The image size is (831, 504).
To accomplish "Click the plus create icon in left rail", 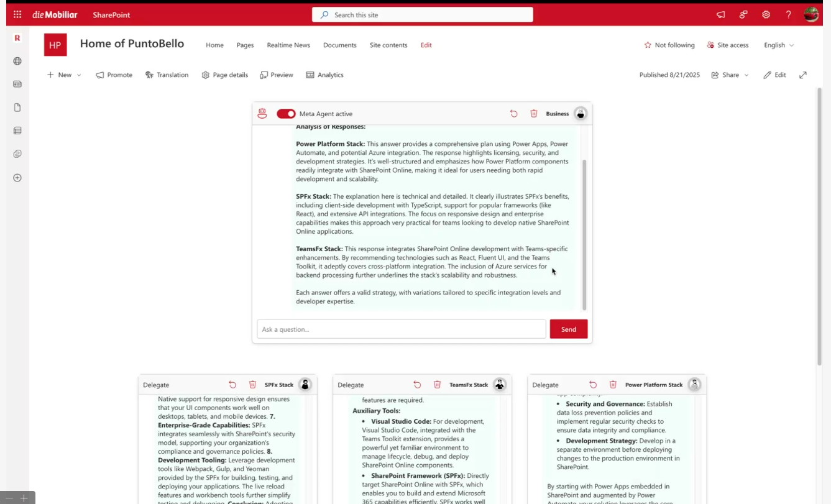I will pyautogui.click(x=17, y=178).
